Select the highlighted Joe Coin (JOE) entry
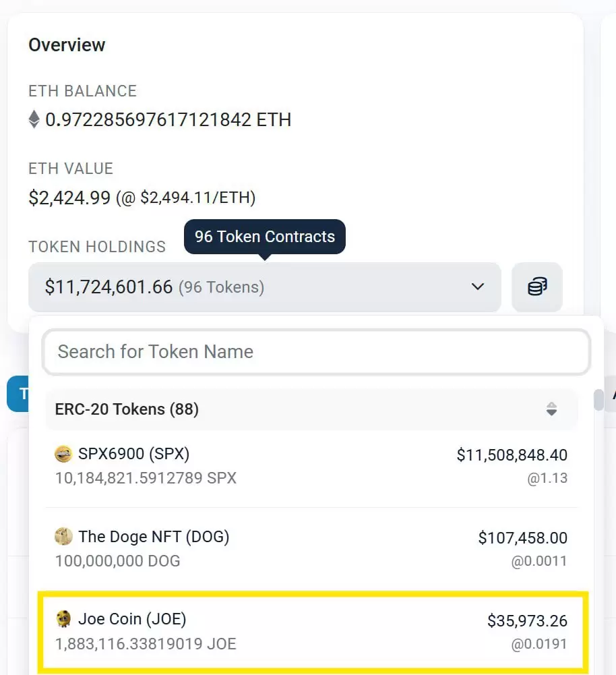Viewport: 616px width, 675px height. 313,631
